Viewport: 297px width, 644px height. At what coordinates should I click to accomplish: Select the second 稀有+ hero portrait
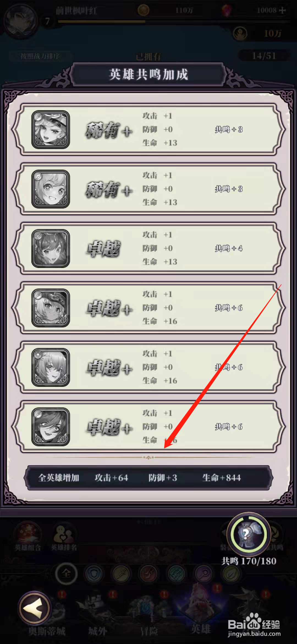click(51, 189)
